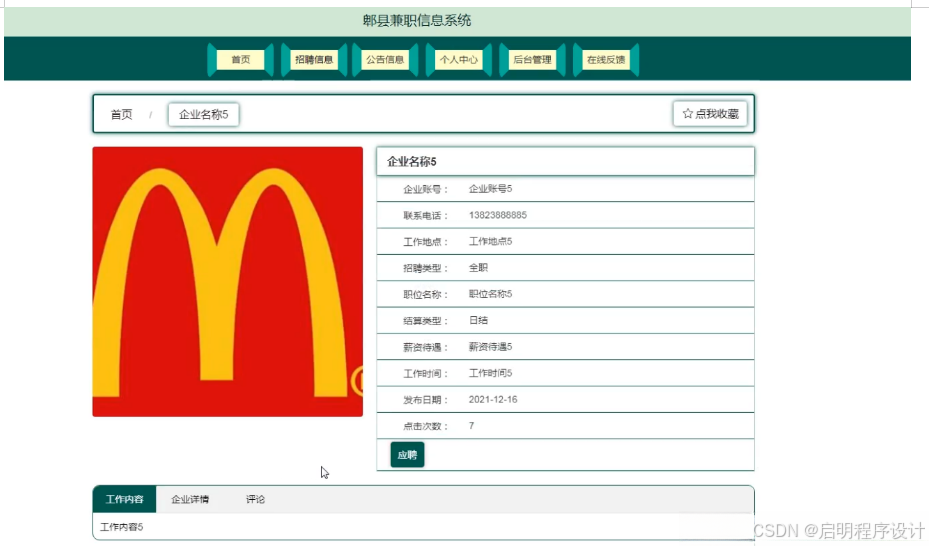Screen dimensions: 929x546
Task: Click the 应聘 apply button
Action: (408, 455)
